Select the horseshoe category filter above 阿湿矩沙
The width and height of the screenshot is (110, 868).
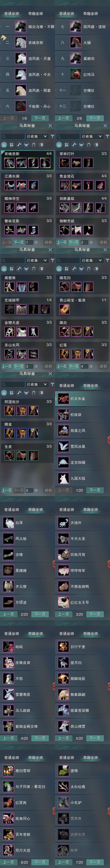(x=34, y=393)
